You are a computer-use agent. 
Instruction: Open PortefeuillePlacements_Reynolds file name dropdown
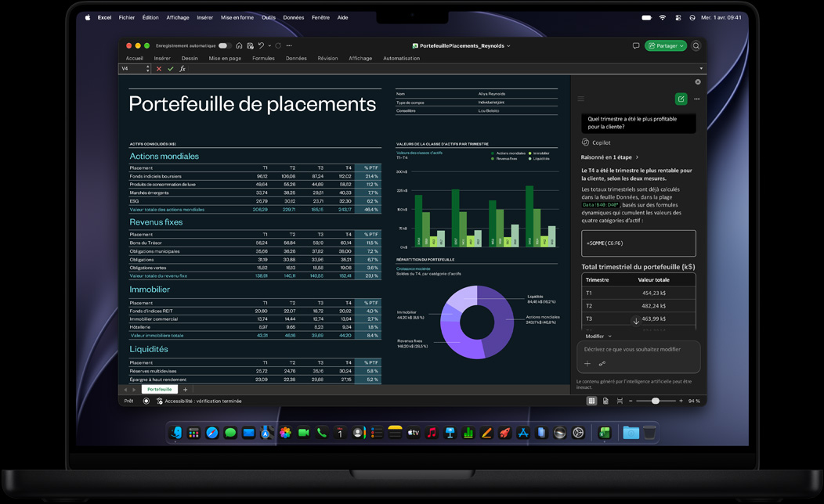pos(461,45)
